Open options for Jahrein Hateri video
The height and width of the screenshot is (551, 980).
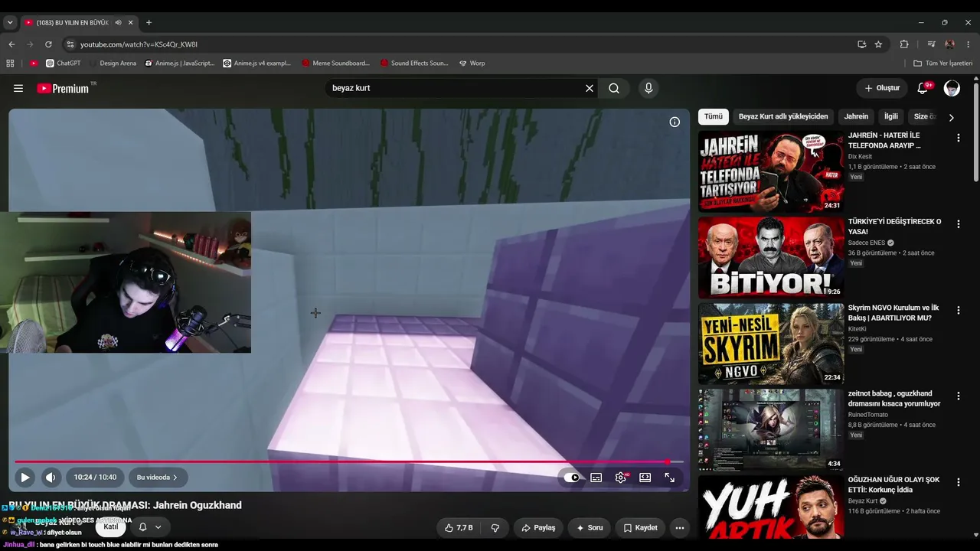958,138
